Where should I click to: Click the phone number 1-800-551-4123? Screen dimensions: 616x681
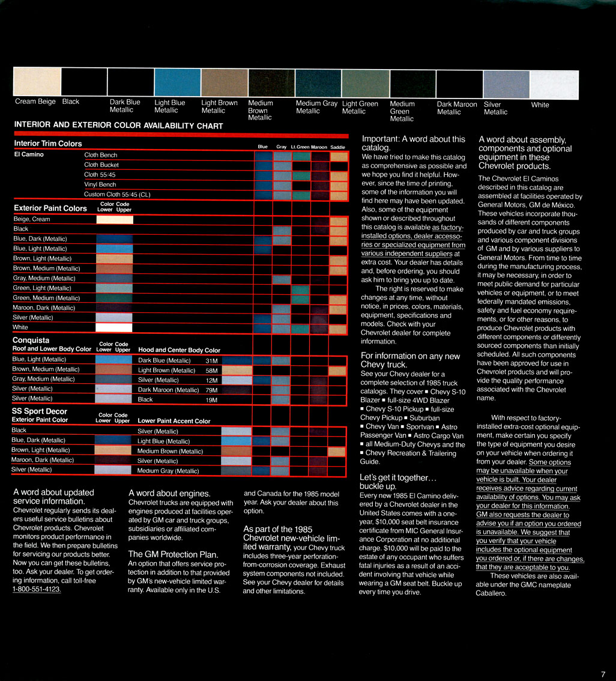point(37,589)
